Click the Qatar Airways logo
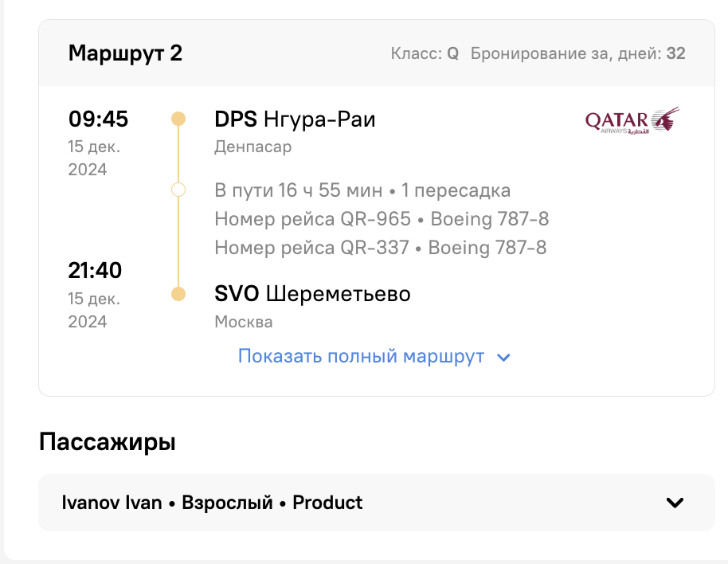Image resolution: width=728 pixels, height=564 pixels. pyautogui.click(x=632, y=120)
